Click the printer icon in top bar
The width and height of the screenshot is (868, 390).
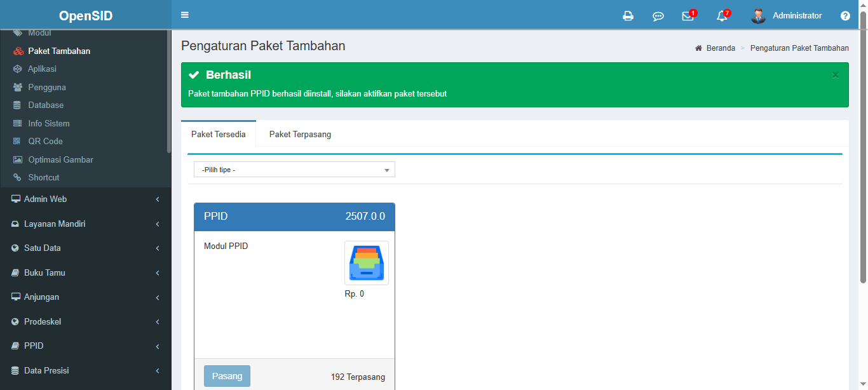[628, 16]
